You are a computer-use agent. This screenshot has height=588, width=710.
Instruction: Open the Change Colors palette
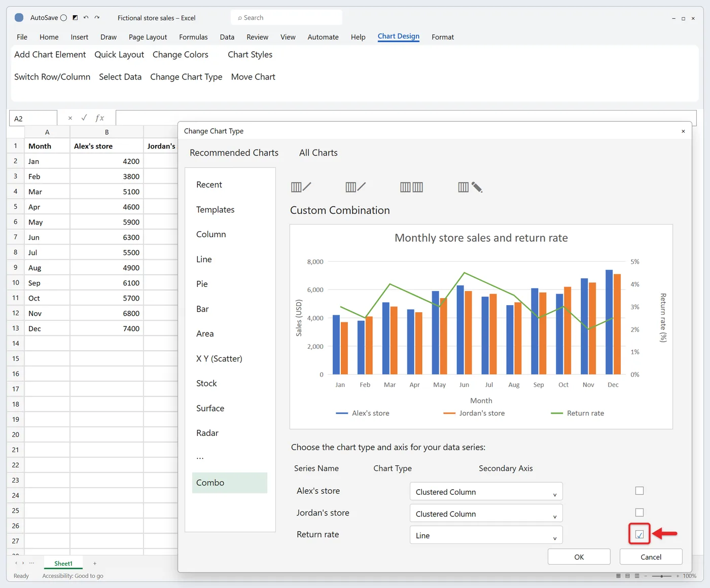(181, 55)
